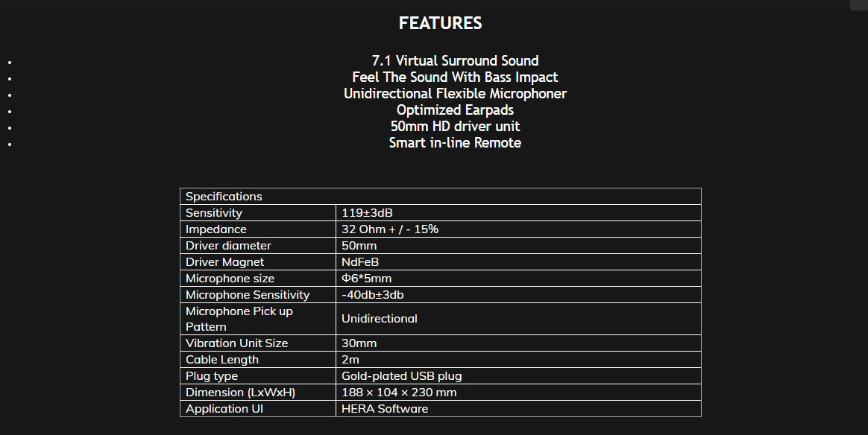The height and width of the screenshot is (435, 868).
Task: Click Feel The Sound With Bass Impact
Action: point(455,77)
